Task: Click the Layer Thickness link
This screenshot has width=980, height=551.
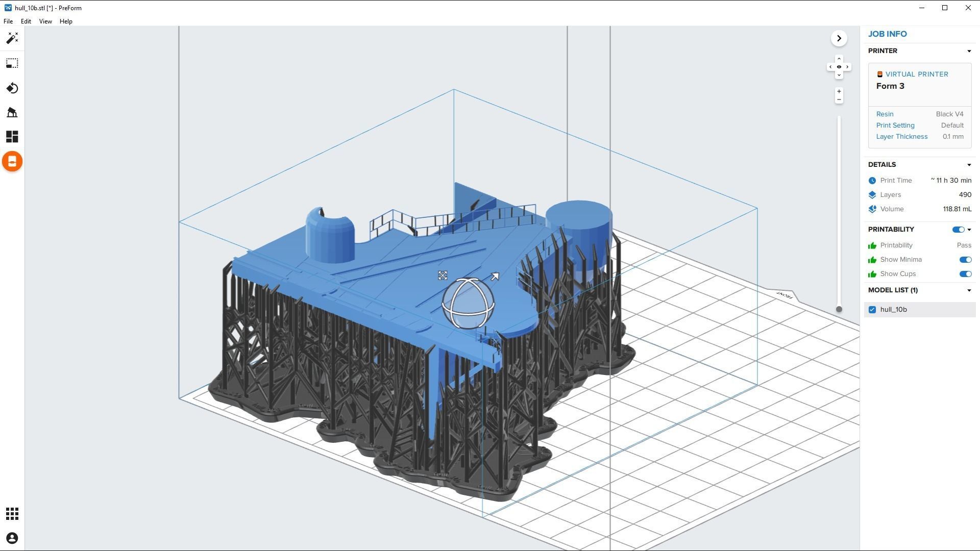Action: click(901, 137)
